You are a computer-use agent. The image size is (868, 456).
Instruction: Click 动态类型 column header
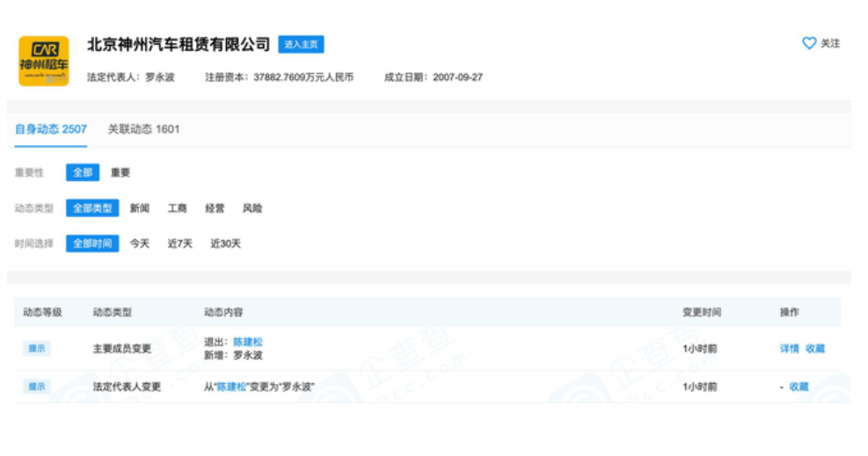click(x=113, y=312)
